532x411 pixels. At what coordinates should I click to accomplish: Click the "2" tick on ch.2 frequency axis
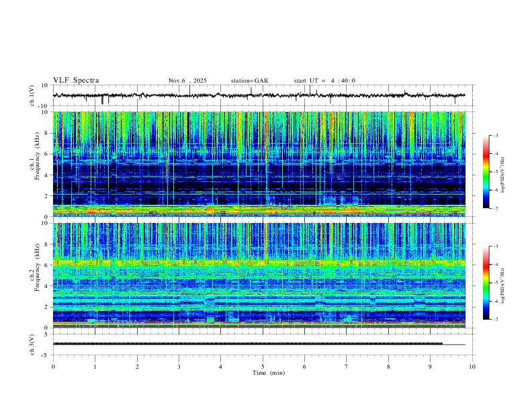click(46, 307)
